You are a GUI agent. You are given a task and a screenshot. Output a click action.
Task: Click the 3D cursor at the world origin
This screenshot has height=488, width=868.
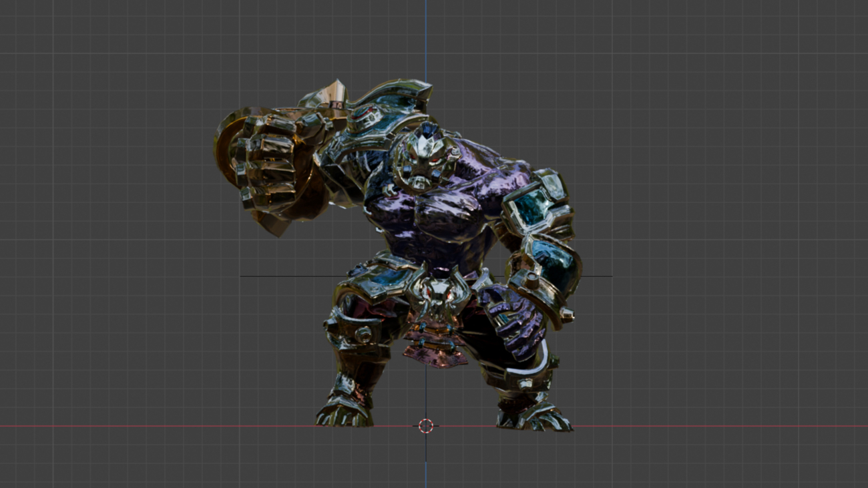pyautogui.click(x=426, y=426)
